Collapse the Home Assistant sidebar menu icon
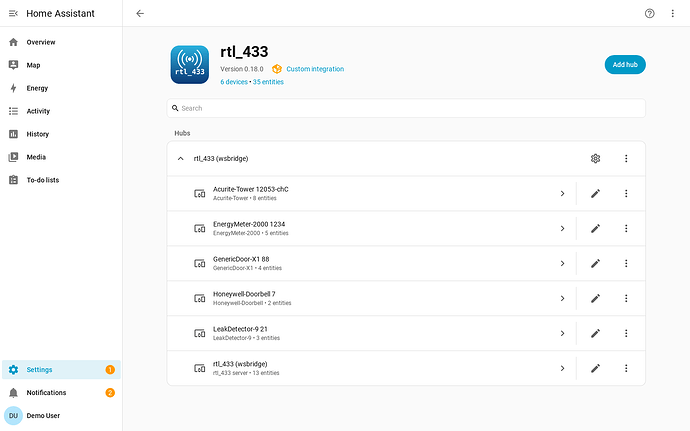 click(13, 14)
